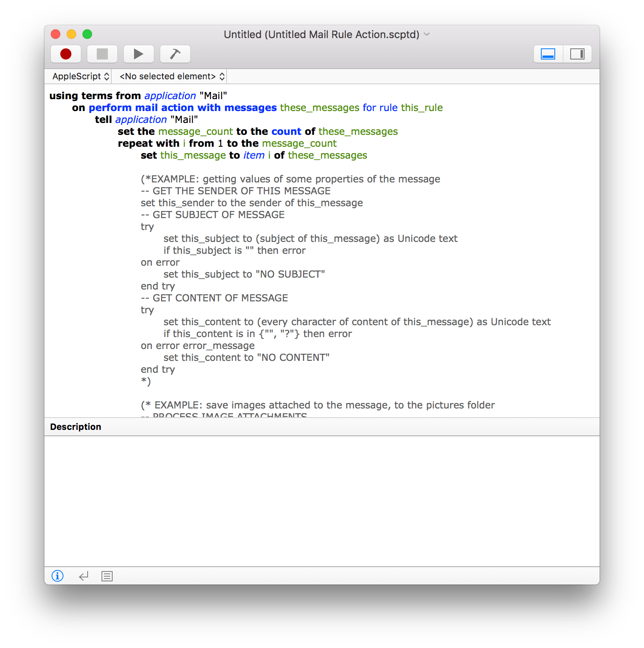Click the blue keyword count in the script

click(x=287, y=131)
